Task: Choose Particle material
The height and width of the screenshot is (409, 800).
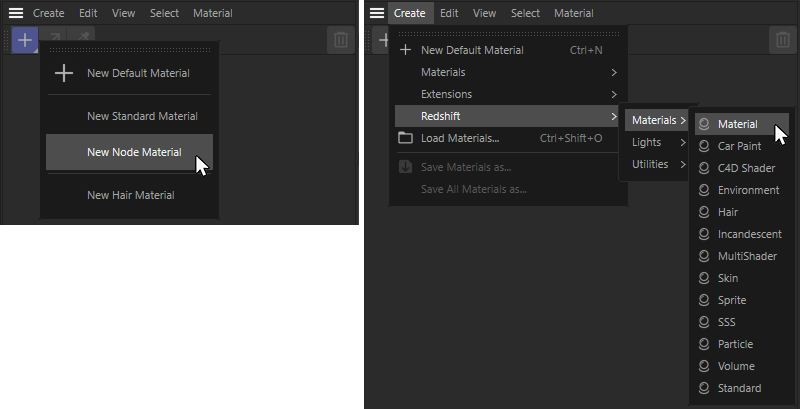Action: pyautogui.click(x=742, y=344)
